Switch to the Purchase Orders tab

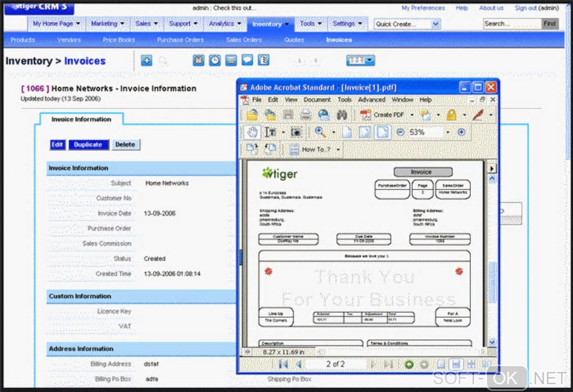tap(180, 40)
